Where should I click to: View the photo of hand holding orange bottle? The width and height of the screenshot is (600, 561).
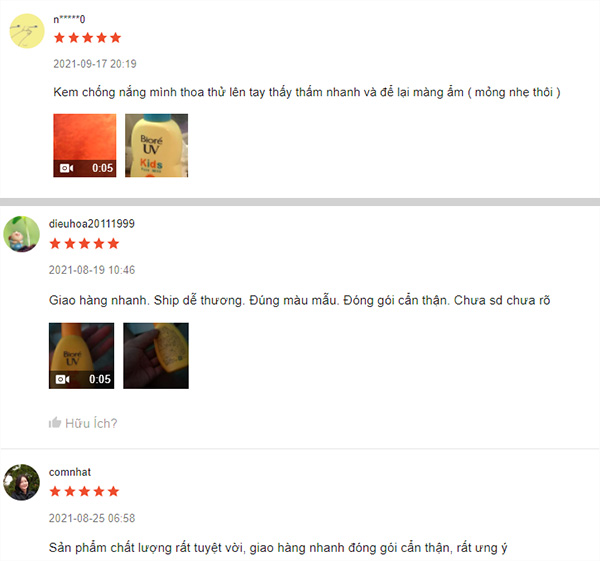(x=156, y=356)
